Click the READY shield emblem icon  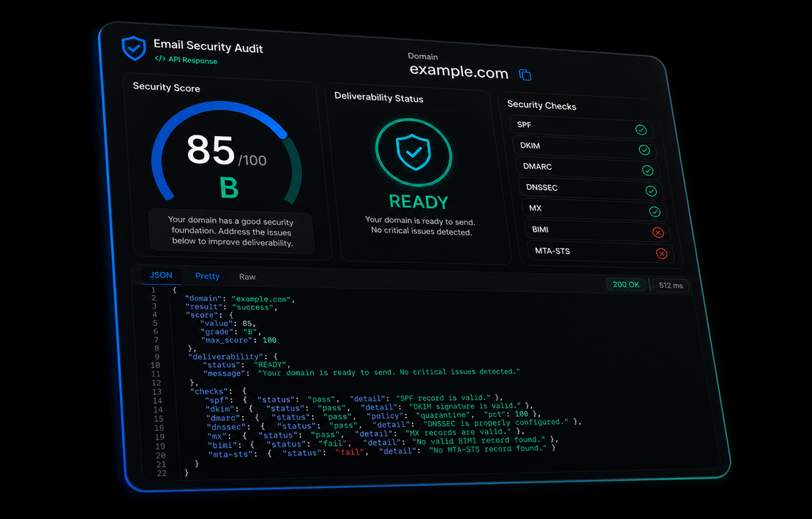point(413,153)
